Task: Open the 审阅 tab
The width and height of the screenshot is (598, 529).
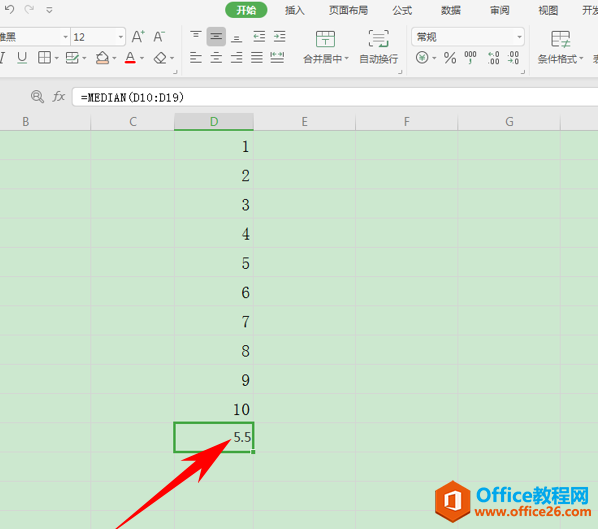Action: [x=499, y=10]
